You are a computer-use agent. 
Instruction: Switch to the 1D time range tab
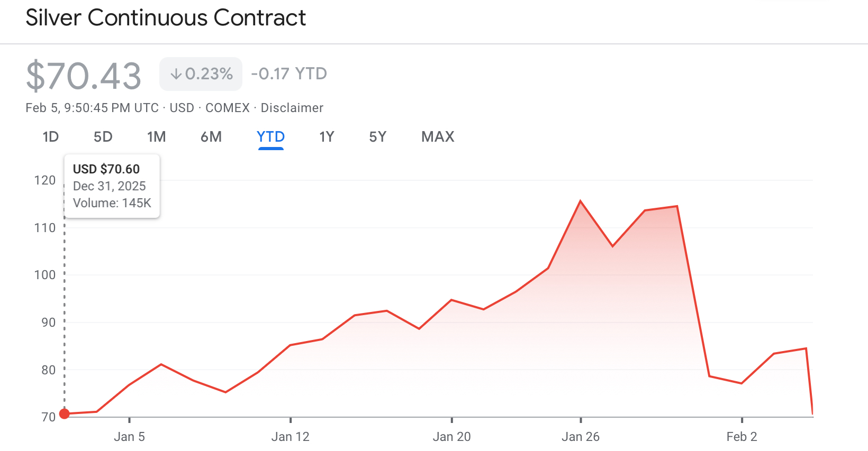click(50, 137)
